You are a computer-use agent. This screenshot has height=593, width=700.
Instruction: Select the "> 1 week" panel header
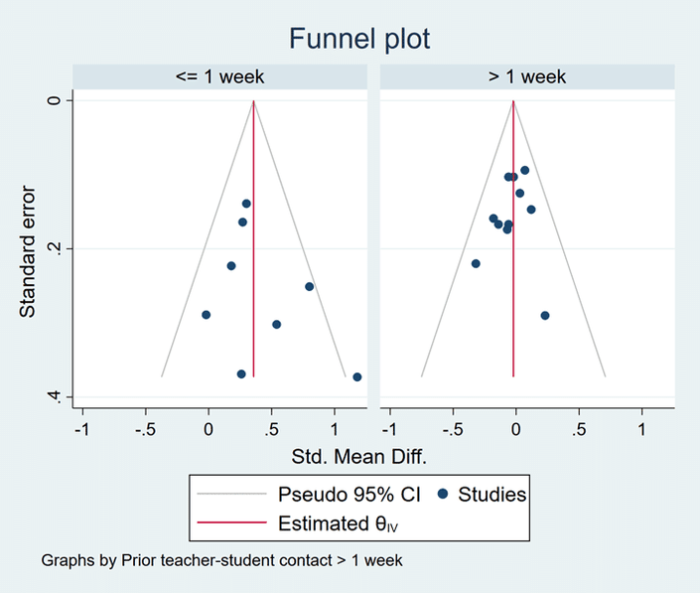[x=526, y=76]
